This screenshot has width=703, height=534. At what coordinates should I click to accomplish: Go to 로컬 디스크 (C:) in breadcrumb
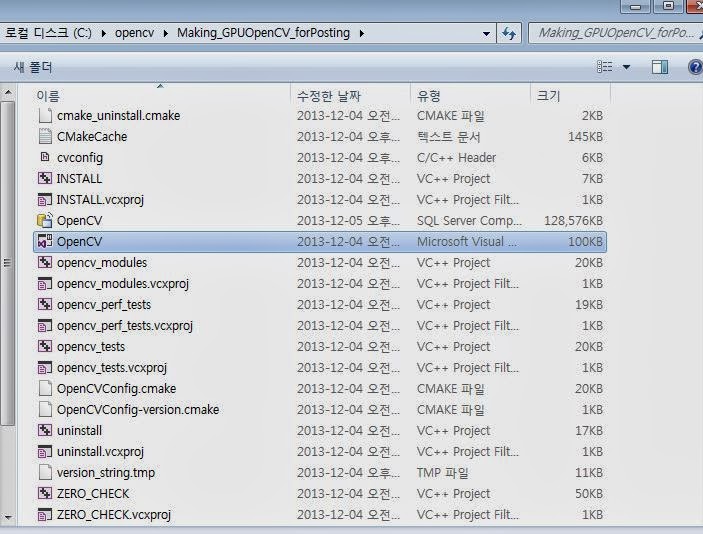(x=48, y=33)
